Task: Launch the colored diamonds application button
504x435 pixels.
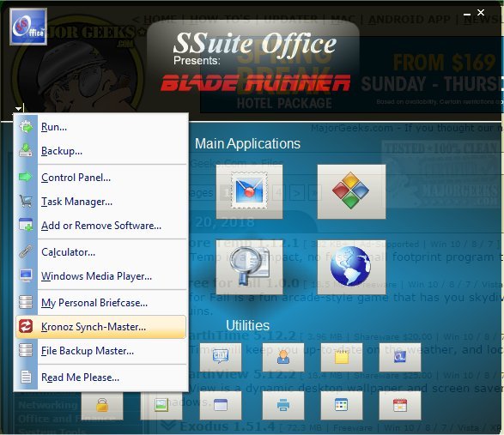Action: click(x=352, y=192)
